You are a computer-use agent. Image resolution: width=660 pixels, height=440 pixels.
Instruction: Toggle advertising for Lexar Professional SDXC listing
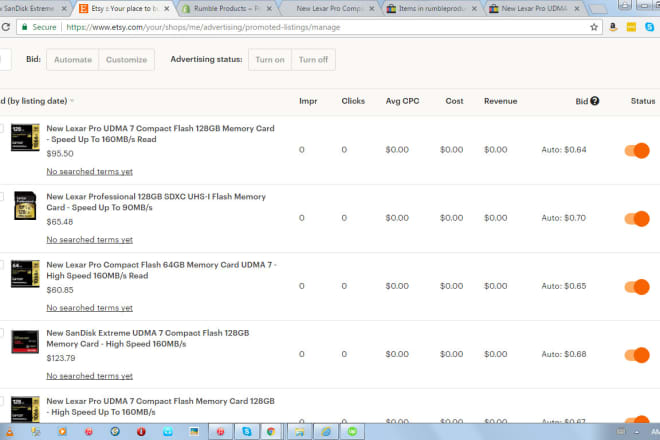coord(637,219)
